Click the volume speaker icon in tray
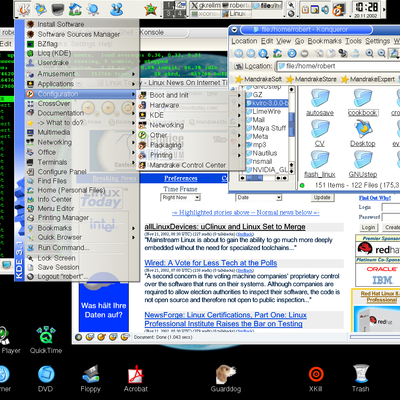This screenshot has height=400, width=400. pos(325,10)
